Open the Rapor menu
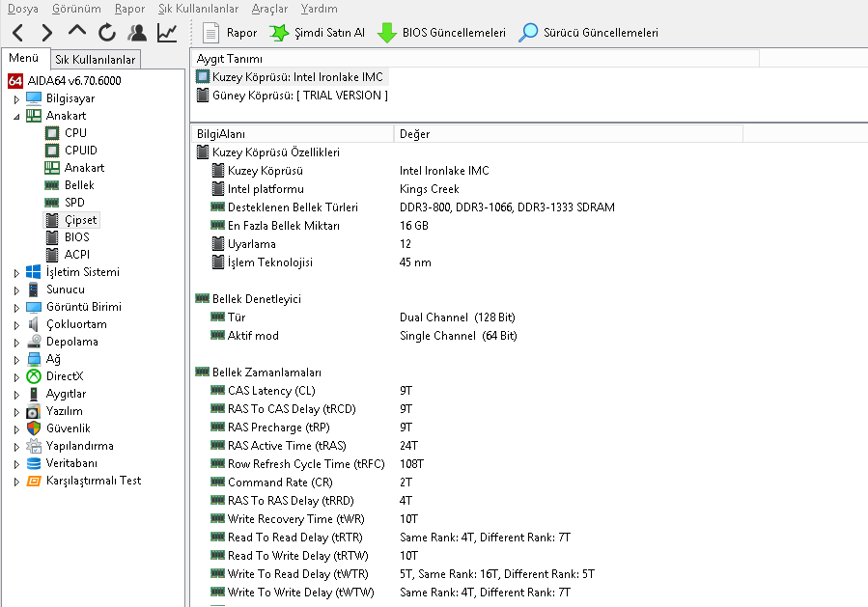 point(129,9)
